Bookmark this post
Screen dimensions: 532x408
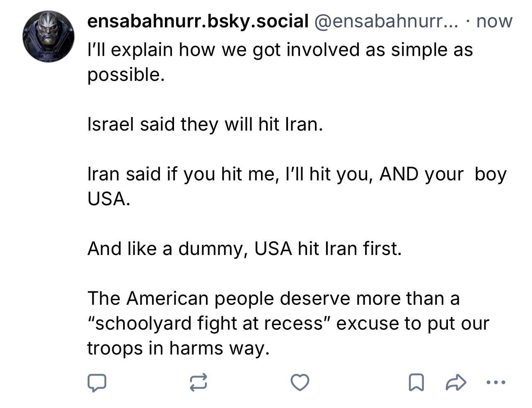point(416,383)
